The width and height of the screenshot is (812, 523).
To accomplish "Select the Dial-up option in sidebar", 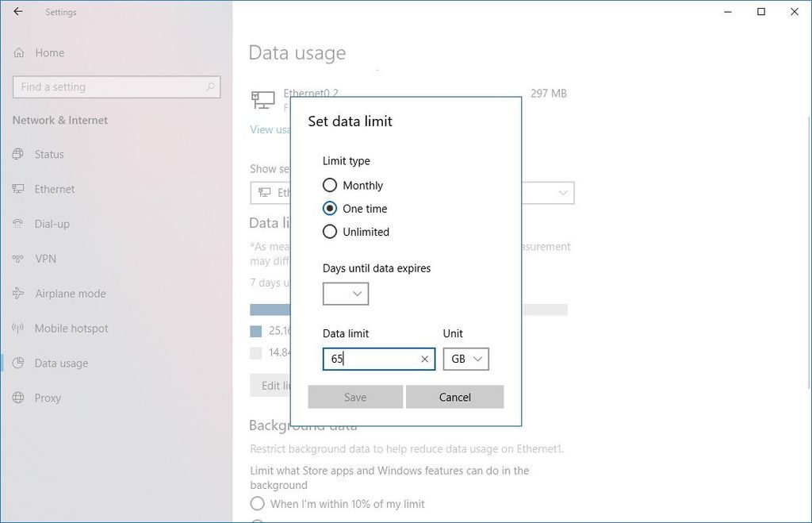I will 18,224.
